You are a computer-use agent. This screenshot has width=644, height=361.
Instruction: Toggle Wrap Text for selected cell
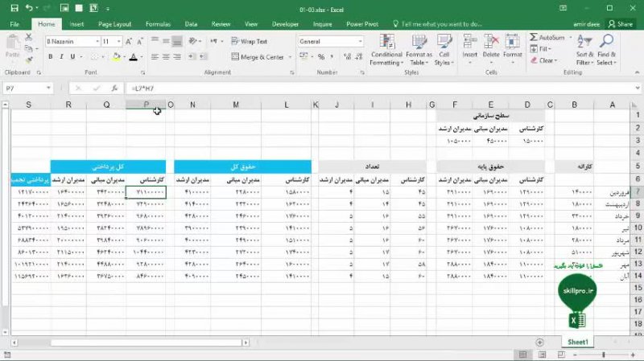250,41
